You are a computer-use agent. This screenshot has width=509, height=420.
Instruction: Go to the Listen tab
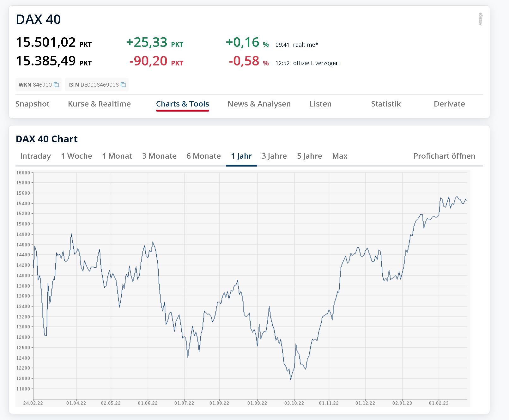(x=321, y=104)
